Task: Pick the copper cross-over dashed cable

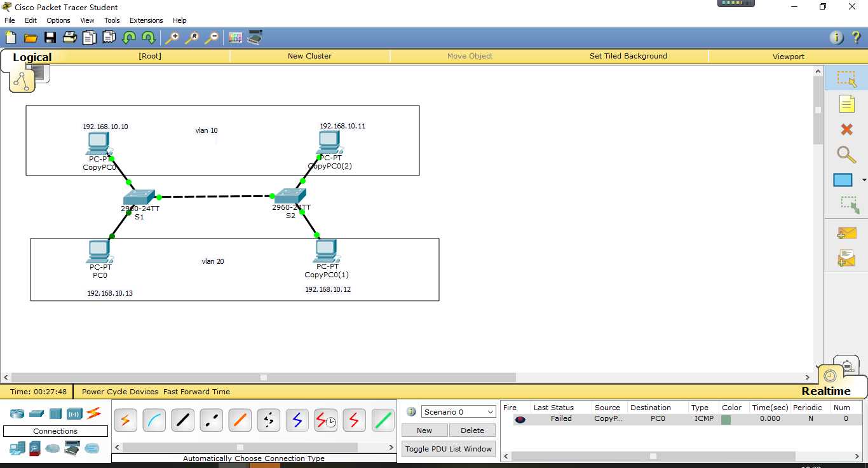Action: [211, 420]
